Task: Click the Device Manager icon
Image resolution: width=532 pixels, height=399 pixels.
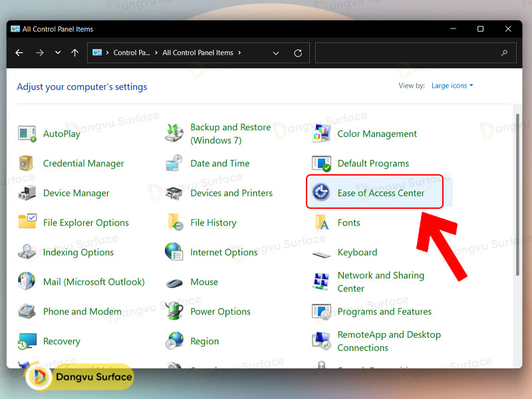Action: [27, 194]
